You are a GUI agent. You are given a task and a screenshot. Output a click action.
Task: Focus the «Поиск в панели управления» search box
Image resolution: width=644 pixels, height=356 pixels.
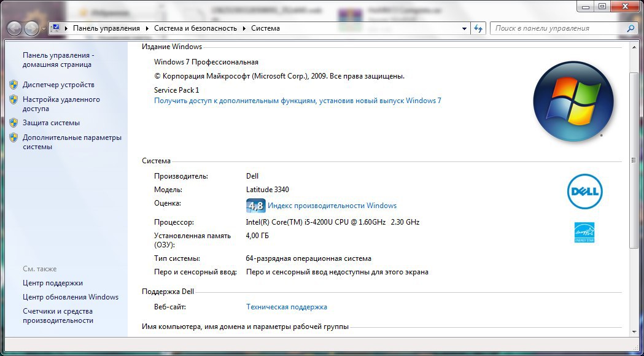pyautogui.click(x=559, y=28)
